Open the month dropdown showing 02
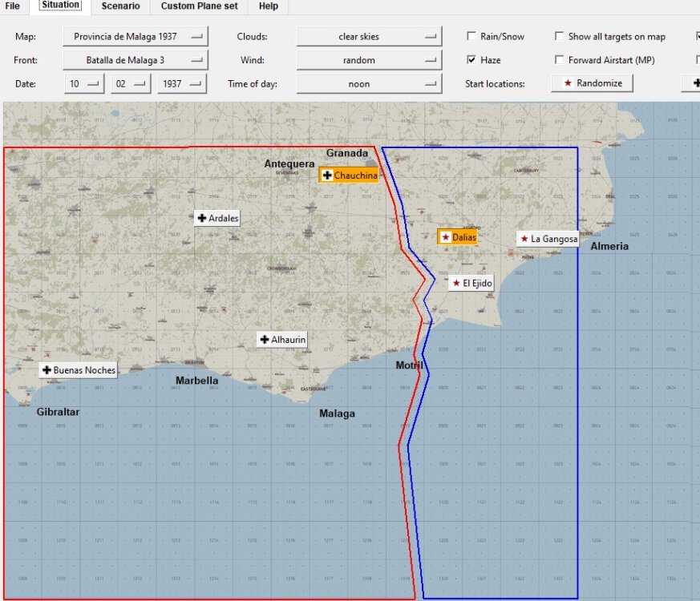Screen dimensions: 700x601 [132, 83]
